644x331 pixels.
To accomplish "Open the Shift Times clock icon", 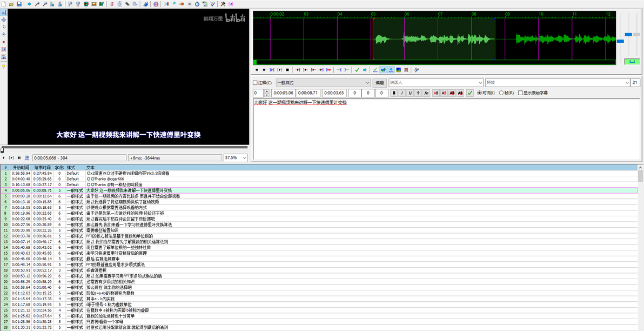I will pos(197,4).
